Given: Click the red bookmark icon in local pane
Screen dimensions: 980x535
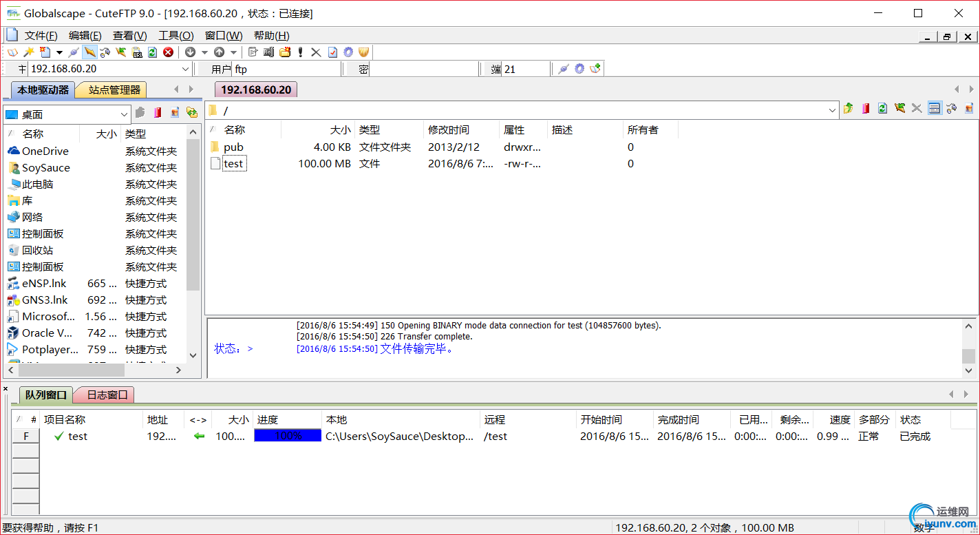Looking at the screenshot, I should coord(158,112).
